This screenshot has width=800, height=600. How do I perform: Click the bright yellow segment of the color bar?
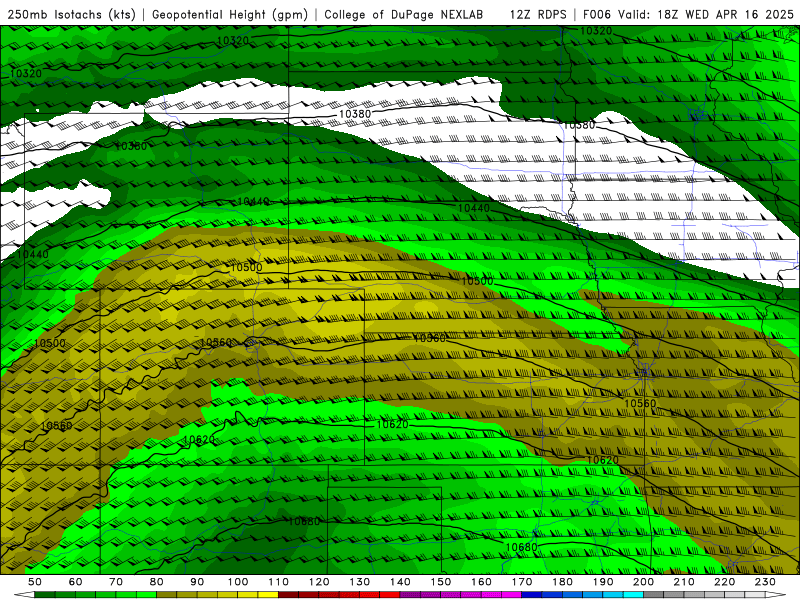268,594
